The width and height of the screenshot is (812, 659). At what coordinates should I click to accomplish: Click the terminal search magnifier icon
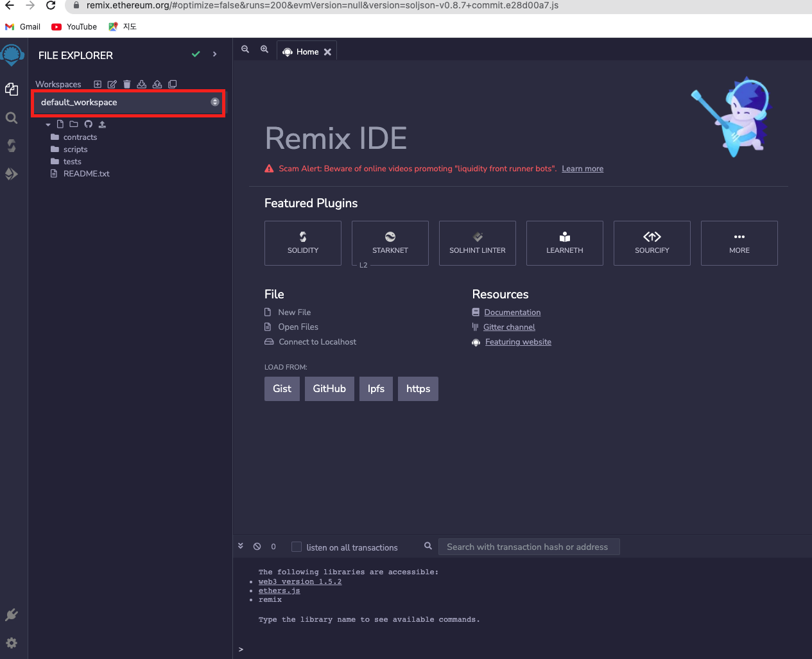click(428, 546)
